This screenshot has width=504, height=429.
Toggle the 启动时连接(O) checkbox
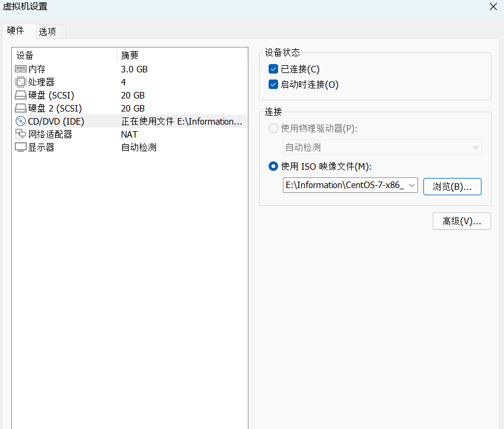coord(273,84)
